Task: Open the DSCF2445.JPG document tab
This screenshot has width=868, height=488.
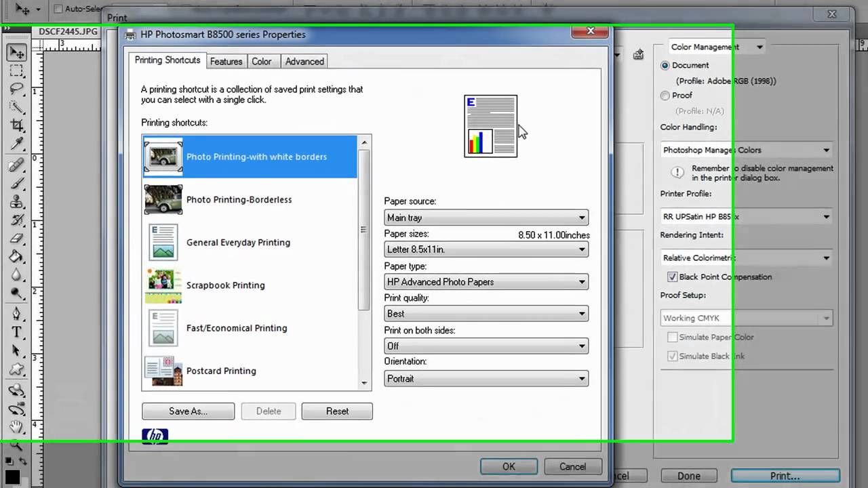Action: tap(68, 31)
